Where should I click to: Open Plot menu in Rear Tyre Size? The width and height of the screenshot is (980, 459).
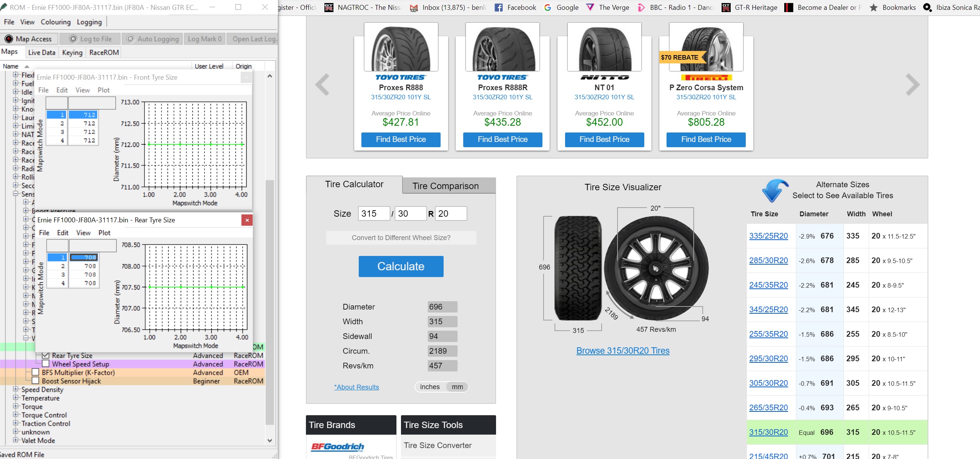click(104, 233)
